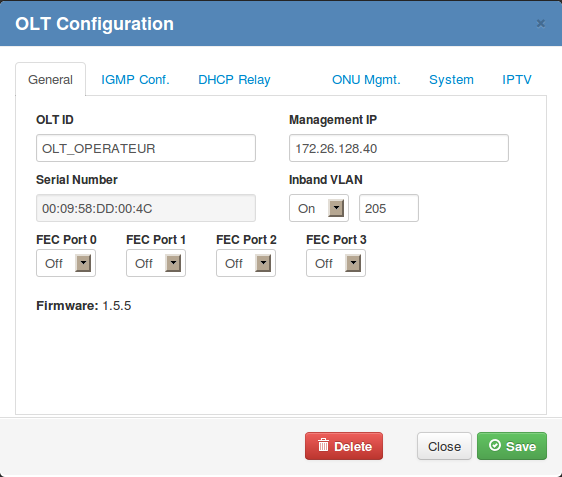Click the Close button

click(444, 446)
